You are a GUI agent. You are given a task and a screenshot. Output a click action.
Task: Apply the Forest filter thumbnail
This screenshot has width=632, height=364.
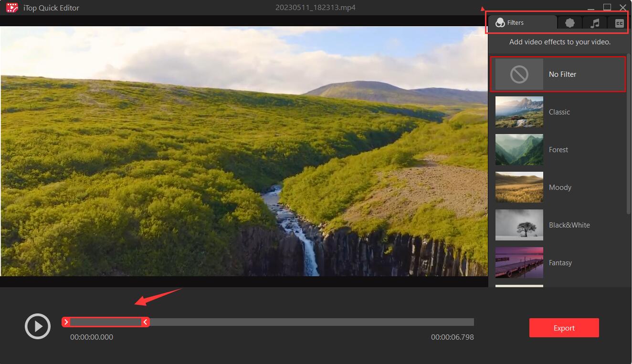tap(519, 150)
